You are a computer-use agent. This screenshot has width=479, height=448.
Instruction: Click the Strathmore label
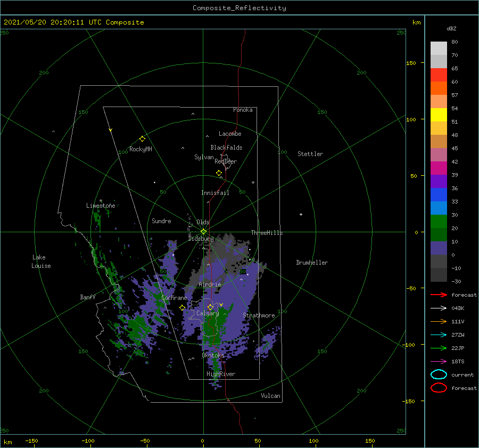(259, 315)
